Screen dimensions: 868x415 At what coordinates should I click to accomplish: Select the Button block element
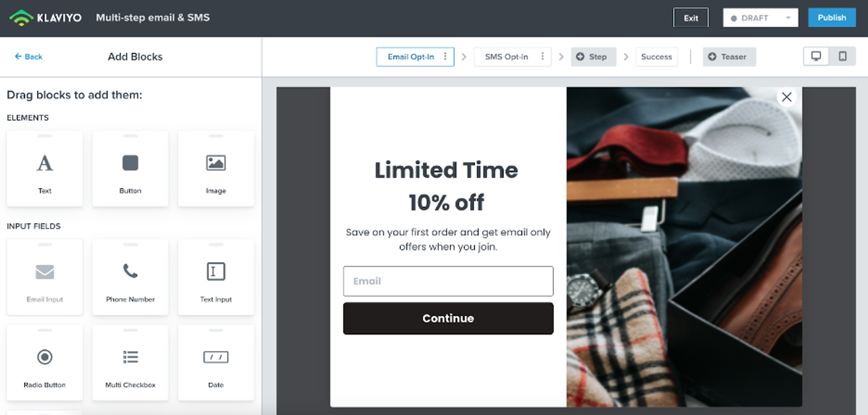click(x=130, y=168)
